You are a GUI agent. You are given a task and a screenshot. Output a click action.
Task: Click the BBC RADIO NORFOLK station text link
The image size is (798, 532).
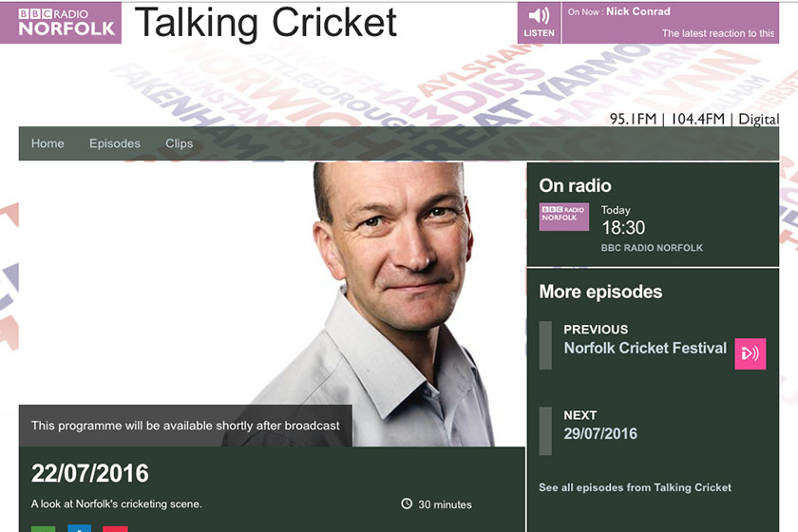[652, 248]
